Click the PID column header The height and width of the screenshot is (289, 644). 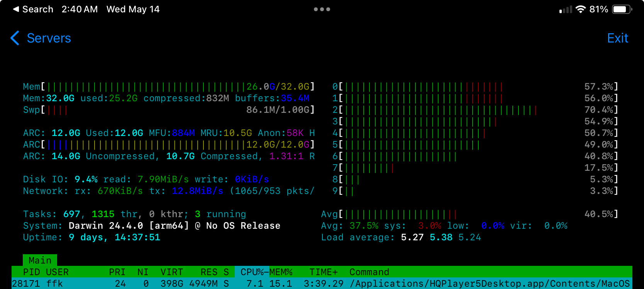coord(32,272)
